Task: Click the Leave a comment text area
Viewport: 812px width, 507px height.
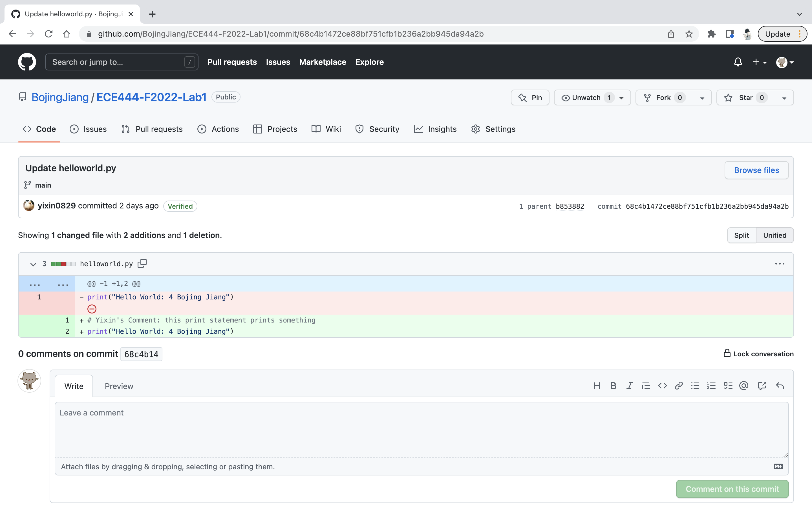Action: pyautogui.click(x=422, y=430)
